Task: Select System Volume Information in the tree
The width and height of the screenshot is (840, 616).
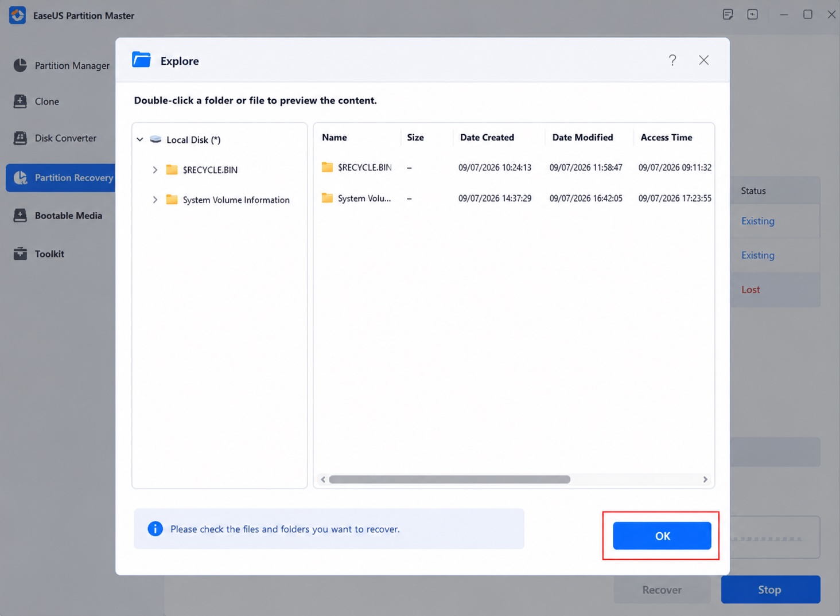Action: click(236, 200)
